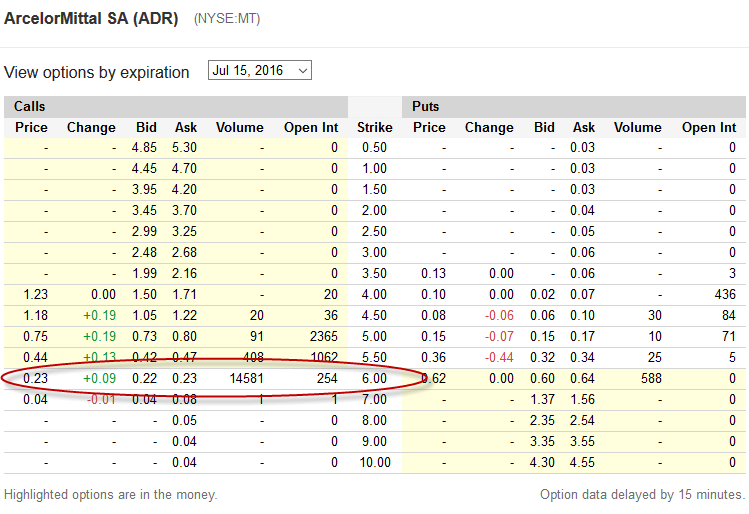Viewport: 749px width, 514px height.
Task: Select strike 1.50 cell
Action: point(374,190)
